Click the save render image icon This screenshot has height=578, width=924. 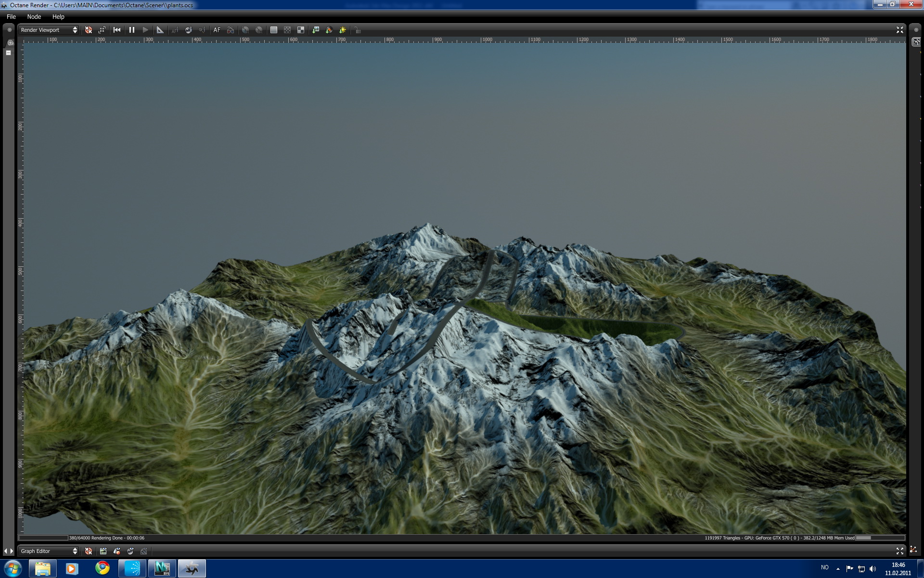point(316,30)
